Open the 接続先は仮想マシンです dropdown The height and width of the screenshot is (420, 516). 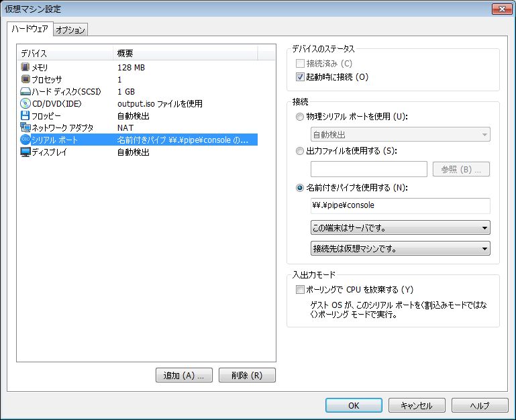click(400, 248)
